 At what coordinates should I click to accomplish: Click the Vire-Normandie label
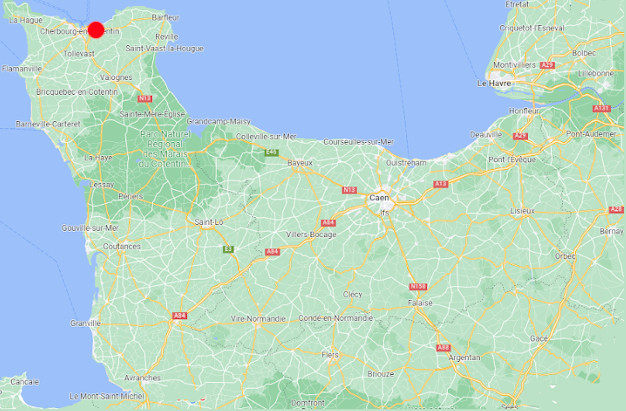click(258, 319)
